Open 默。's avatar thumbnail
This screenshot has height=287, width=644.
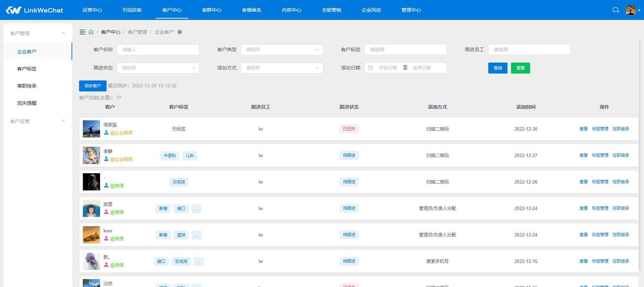[92, 261]
